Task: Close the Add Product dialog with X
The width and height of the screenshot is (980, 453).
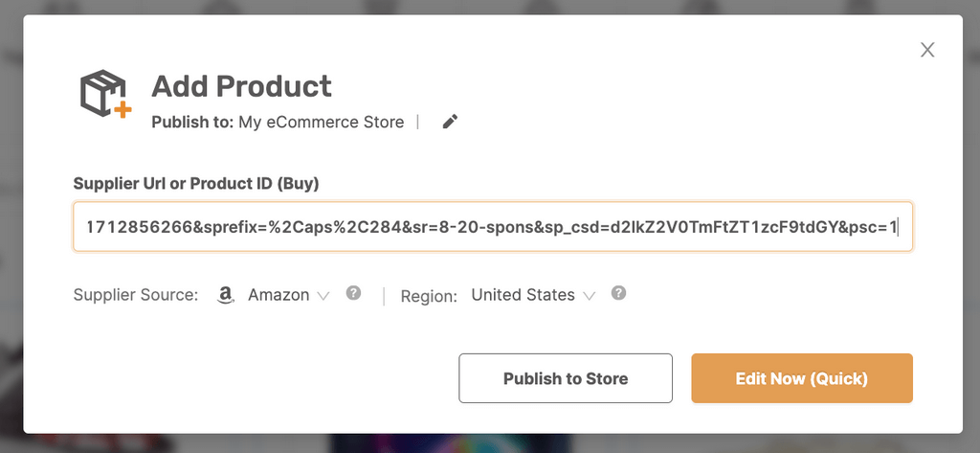Action: (926, 50)
